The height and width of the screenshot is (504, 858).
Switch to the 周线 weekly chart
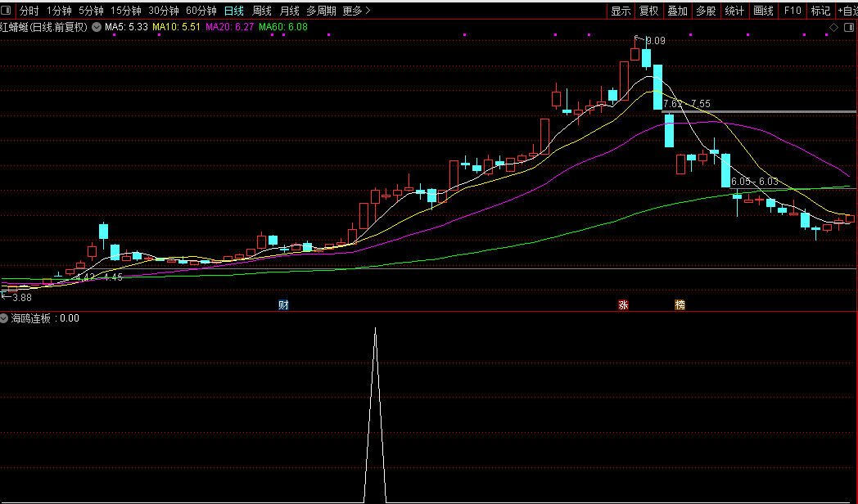click(x=261, y=11)
